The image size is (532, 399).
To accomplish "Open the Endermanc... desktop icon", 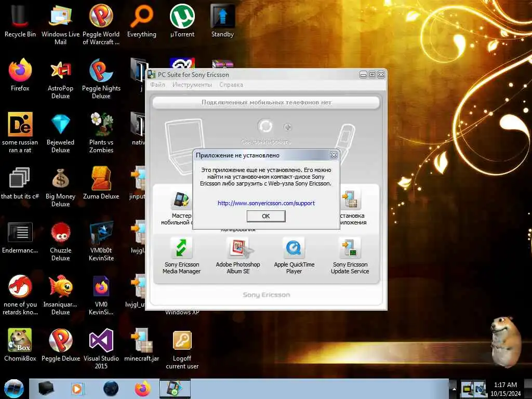I will click(x=20, y=232).
